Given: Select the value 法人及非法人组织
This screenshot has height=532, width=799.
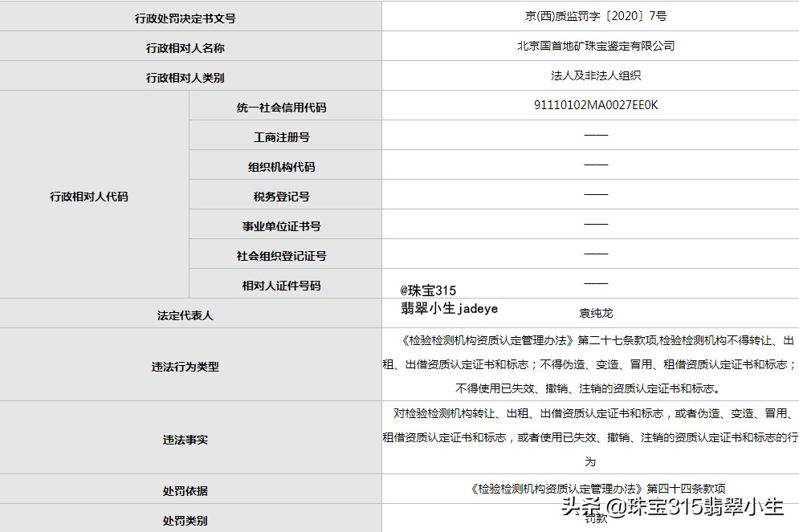Looking at the screenshot, I should click(593, 75).
